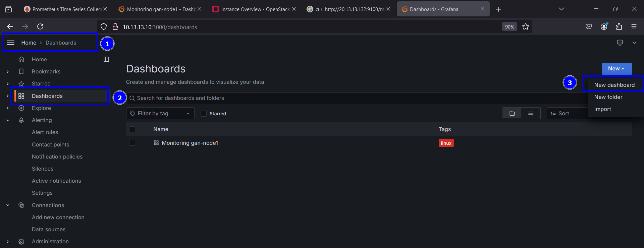Dock or undock the sidebar menu icon
Screen dimensions: 644x248
coord(106,59)
